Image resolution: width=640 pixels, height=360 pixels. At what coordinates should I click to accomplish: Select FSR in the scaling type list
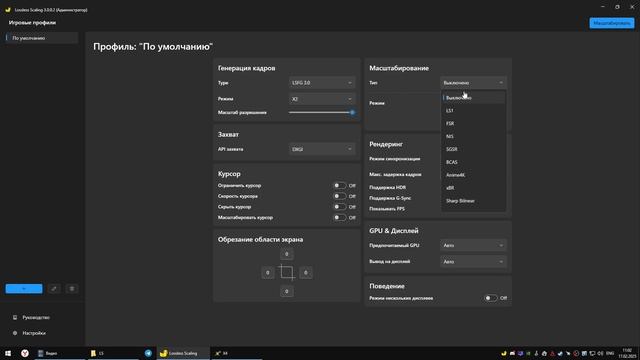(x=473, y=123)
